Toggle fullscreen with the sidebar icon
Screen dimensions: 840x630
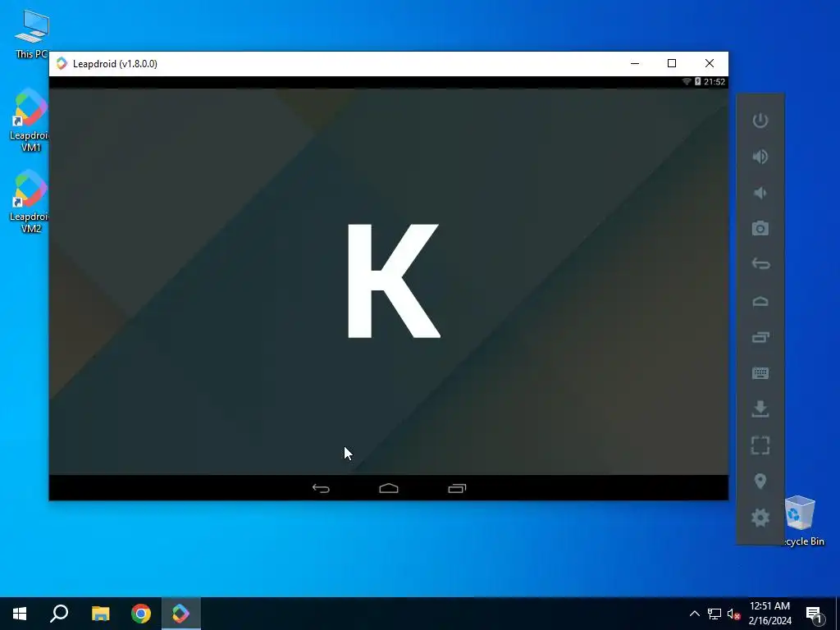click(x=760, y=445)
